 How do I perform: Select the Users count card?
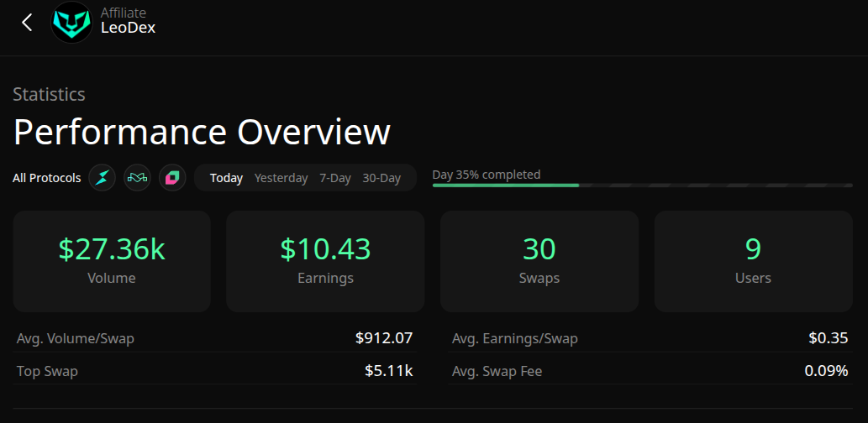pyautogui.click(x=753, y=261)
